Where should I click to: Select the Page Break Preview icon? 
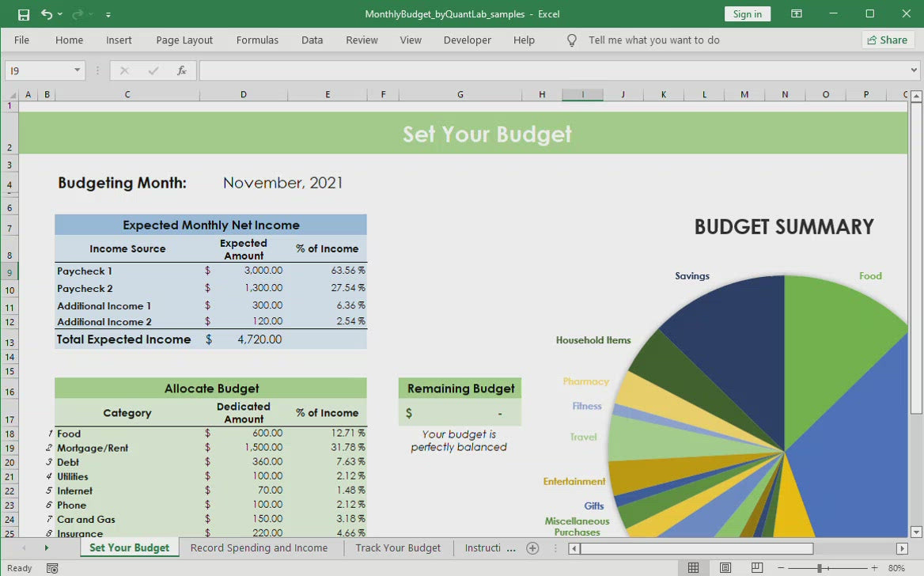(x=757, y=568)
